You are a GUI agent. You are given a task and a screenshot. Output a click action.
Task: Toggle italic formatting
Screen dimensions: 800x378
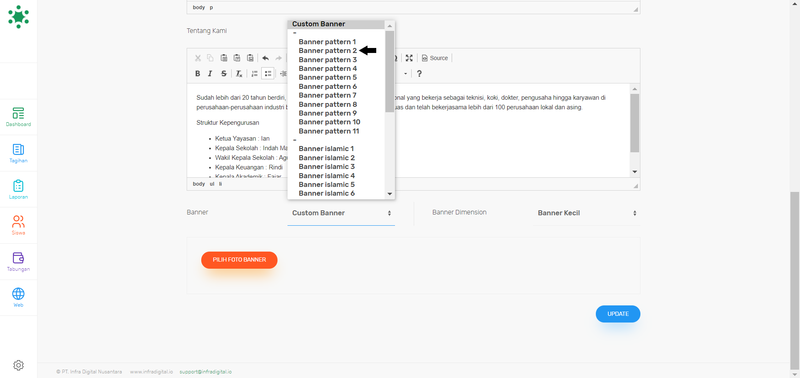[x=210, y=73]
